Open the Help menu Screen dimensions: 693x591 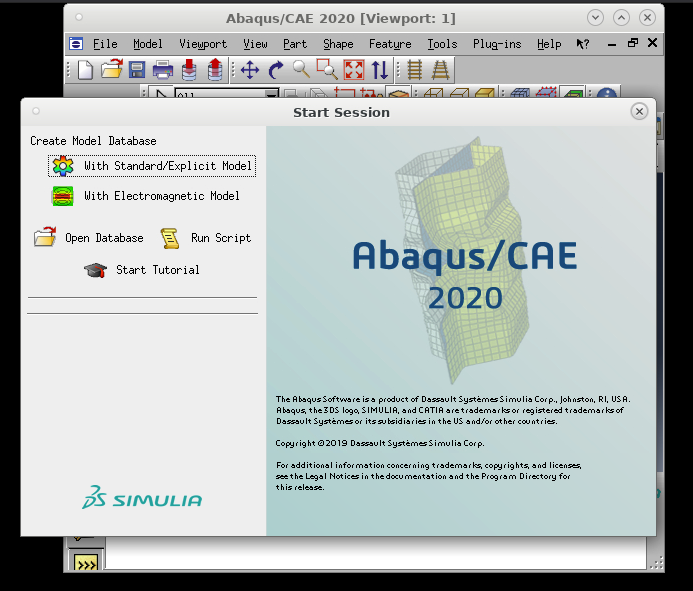(x=549, y=44)
